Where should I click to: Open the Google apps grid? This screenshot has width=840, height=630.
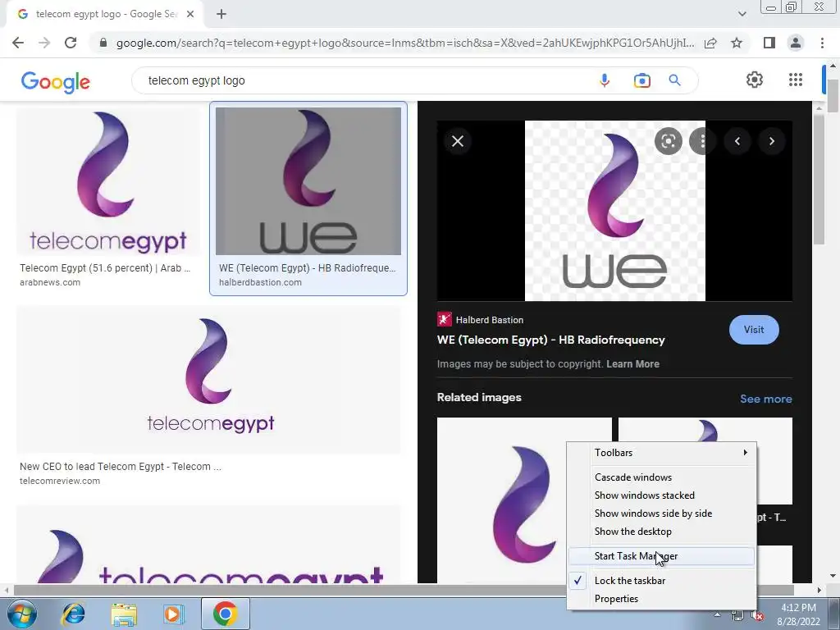(796, 80)
